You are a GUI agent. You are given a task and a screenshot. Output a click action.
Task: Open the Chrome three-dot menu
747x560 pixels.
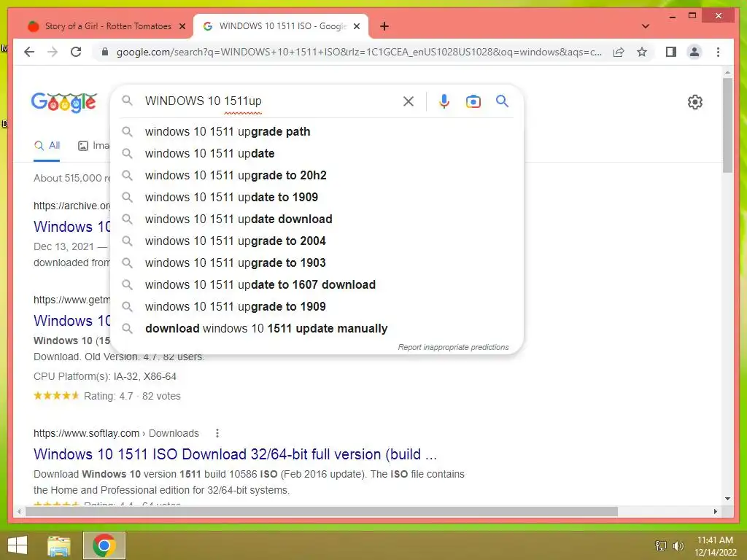click(718, 52)
